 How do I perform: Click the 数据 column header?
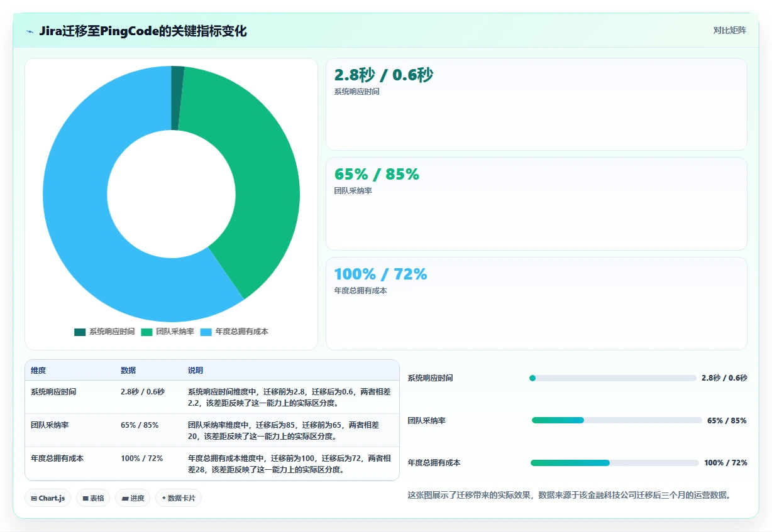128,371
